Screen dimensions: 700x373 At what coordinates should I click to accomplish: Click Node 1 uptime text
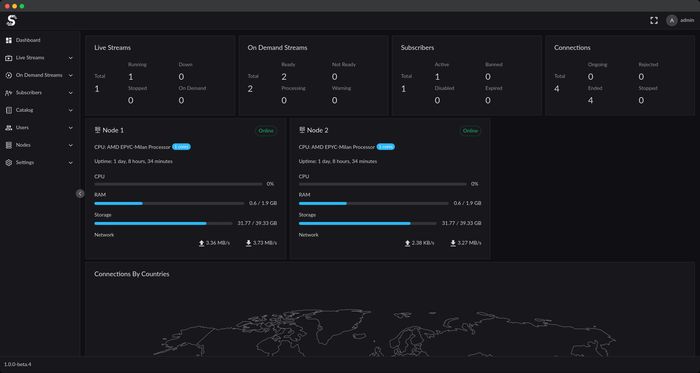pos(133,162)
